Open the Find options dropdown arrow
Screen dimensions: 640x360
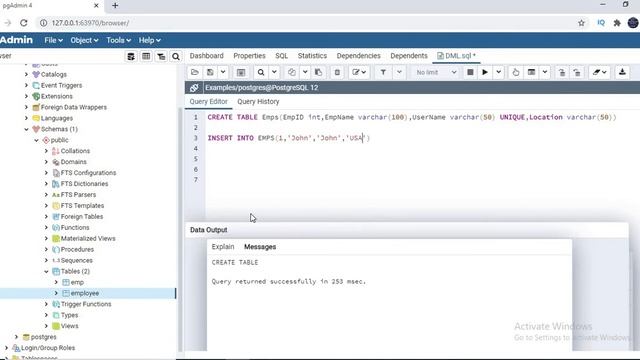click(274, 72)
